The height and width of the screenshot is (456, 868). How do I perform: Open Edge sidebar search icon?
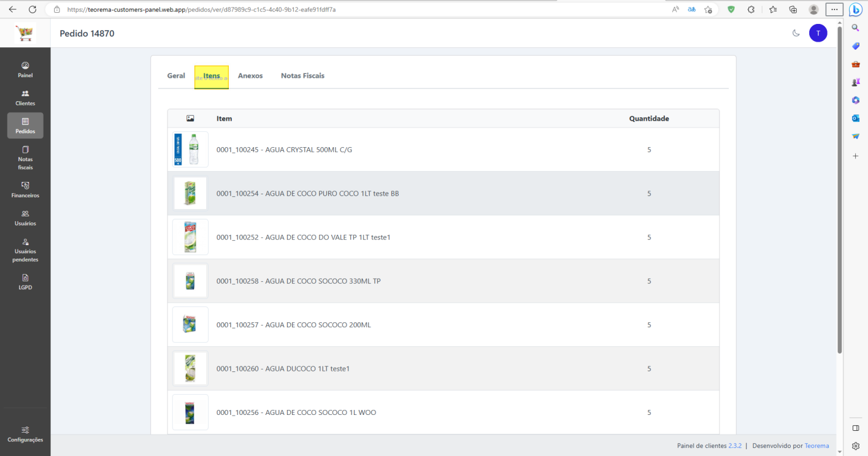856,28
